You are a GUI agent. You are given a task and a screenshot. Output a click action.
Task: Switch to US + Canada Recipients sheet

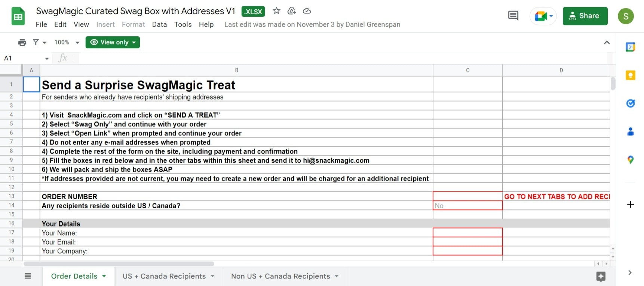(164, 276)
